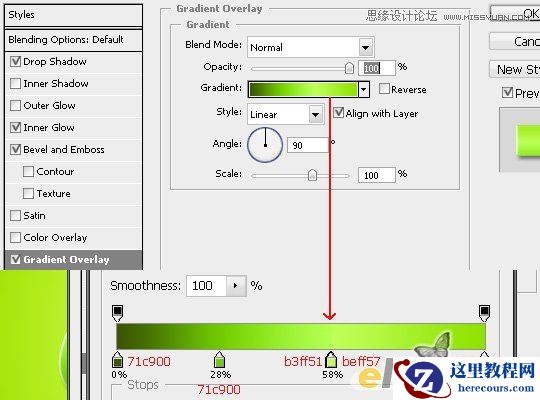Click the Smoothness value field

206,286
